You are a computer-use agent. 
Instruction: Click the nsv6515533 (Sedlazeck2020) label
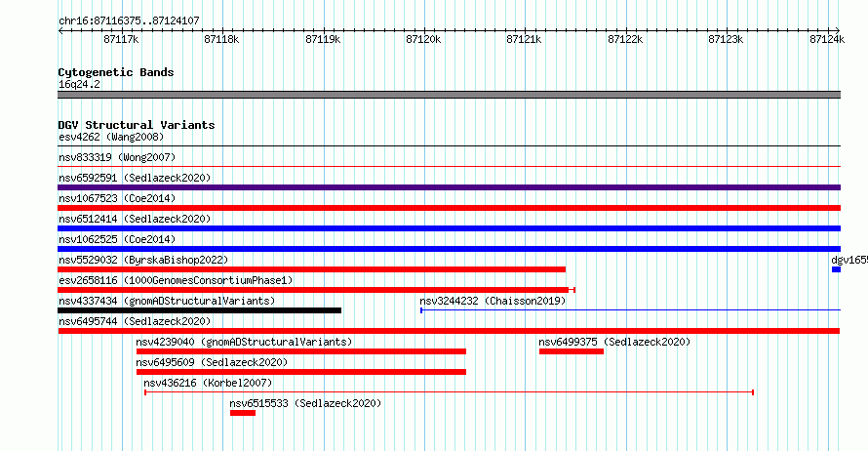[305, 403]
